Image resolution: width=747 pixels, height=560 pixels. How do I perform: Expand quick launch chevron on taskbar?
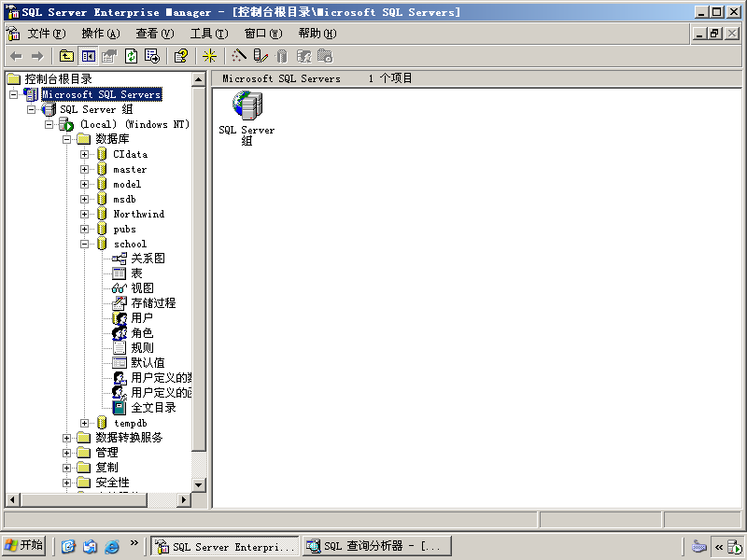tap(134, 543)
